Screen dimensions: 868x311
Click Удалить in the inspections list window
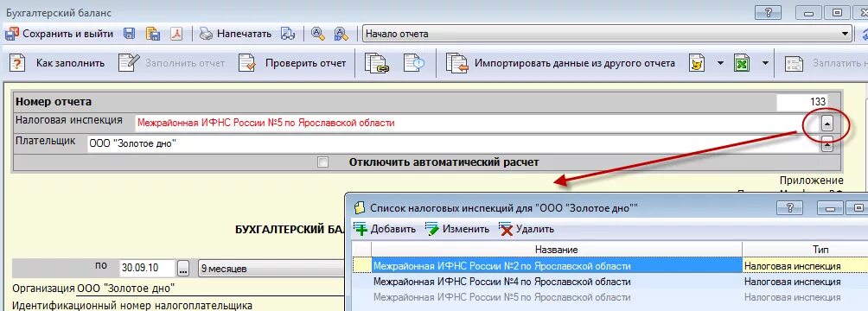535,229
